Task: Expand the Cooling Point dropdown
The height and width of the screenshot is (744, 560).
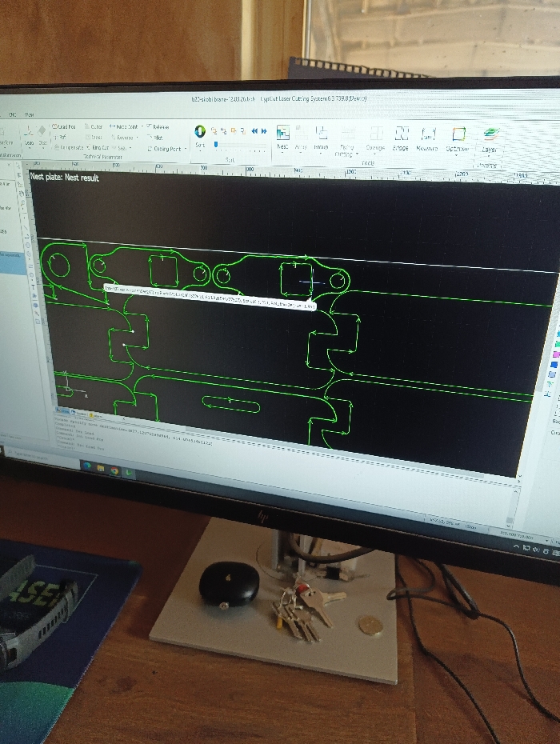Action: pos(186,149)
